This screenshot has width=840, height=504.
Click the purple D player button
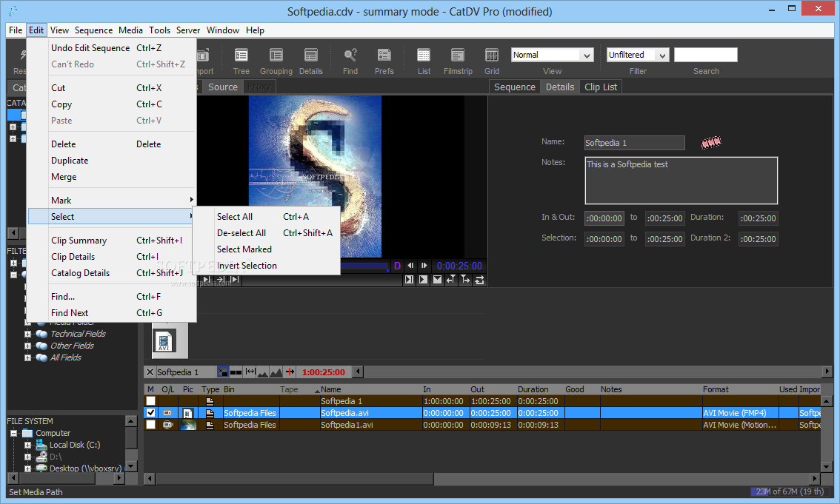(397, 266)
